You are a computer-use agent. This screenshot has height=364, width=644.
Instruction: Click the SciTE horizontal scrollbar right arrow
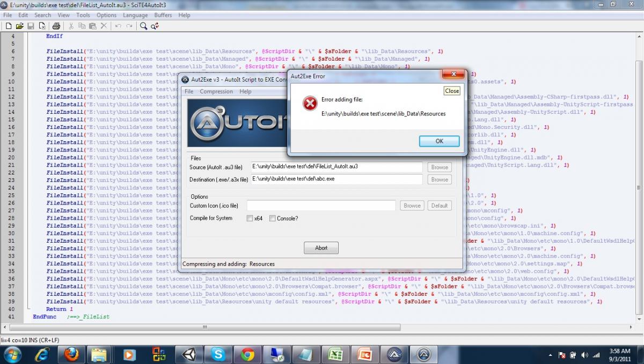click(x=630, y=327)
